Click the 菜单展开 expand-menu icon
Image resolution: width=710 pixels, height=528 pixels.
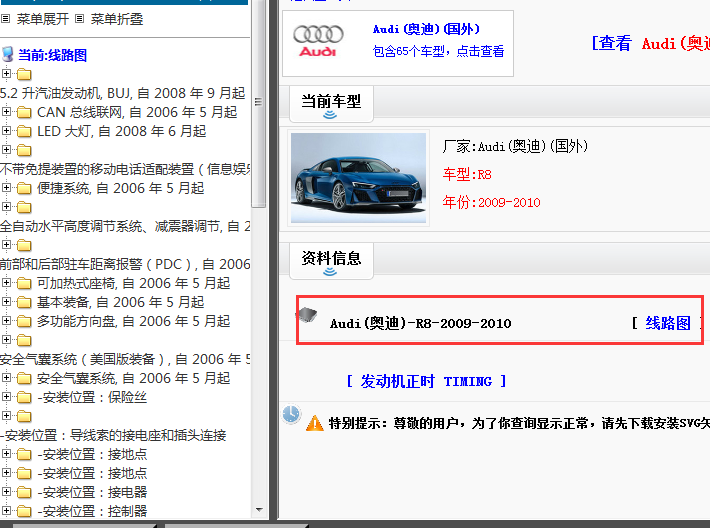coord(5,19)
